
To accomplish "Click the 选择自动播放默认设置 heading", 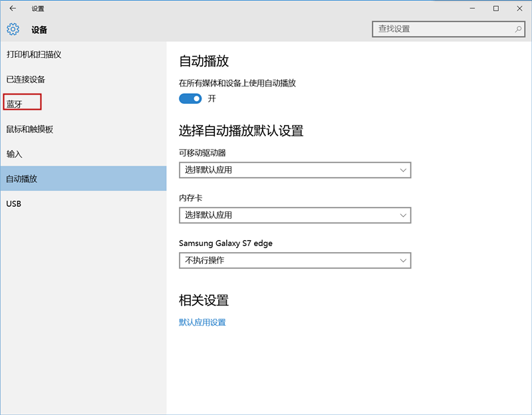I will pyautogui.click(x=241, y=130).
